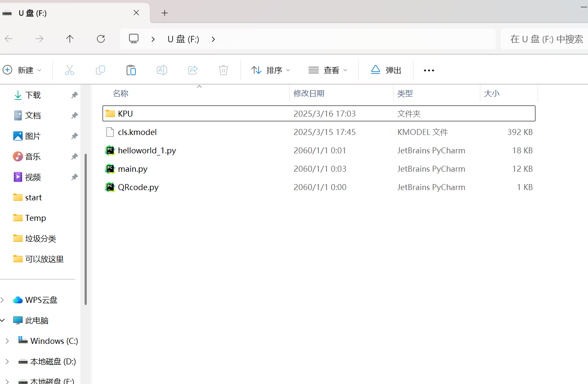Open the 查看 (View) dropdown menu
This screenshot has height=384, width=588.
point(328,70)
